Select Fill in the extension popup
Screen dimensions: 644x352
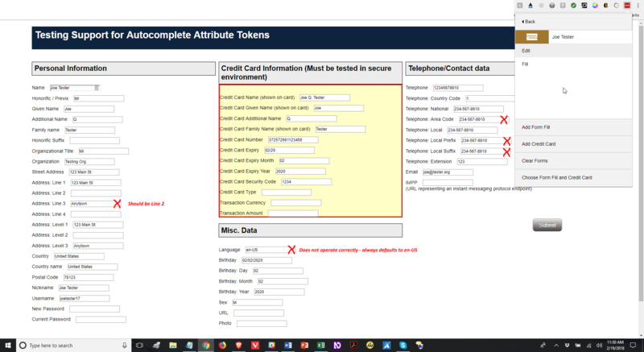click(x=525, y=64)
